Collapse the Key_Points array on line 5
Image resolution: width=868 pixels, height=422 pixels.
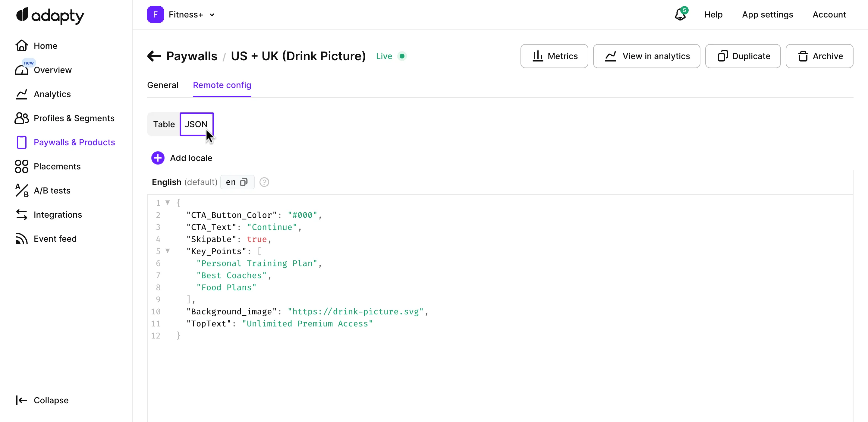point(168,251)
